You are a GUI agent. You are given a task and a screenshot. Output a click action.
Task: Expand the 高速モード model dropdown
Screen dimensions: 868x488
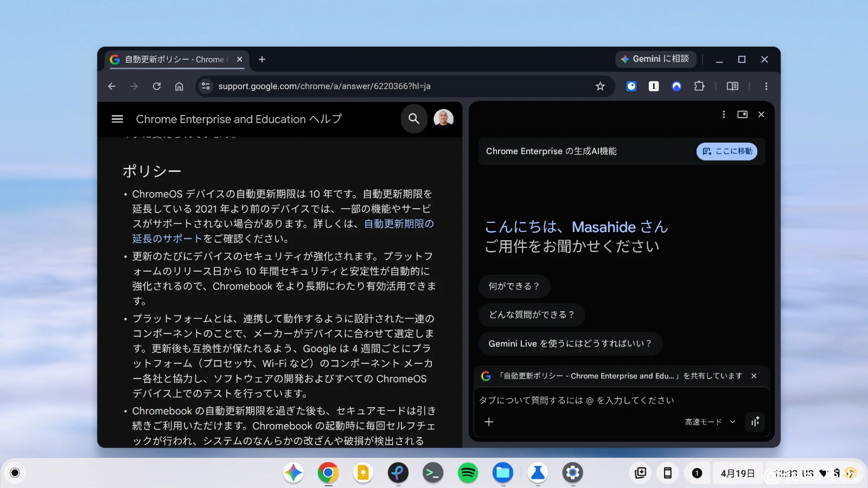point(710,422)
